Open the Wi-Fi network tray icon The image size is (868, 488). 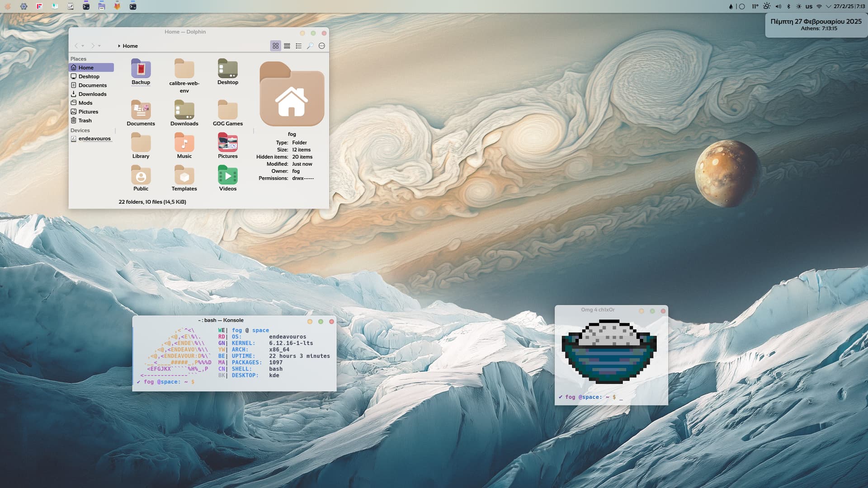pyautogui.click(x=819, y=6)
